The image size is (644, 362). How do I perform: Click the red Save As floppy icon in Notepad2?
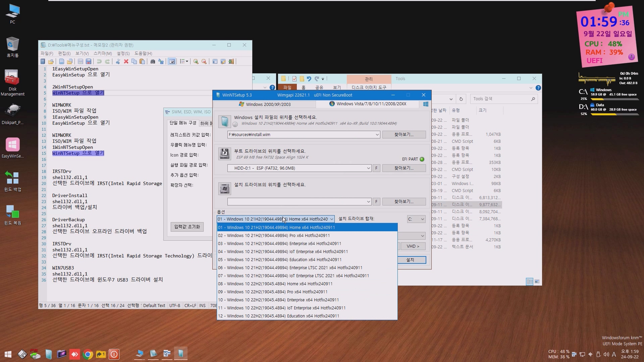89,61
